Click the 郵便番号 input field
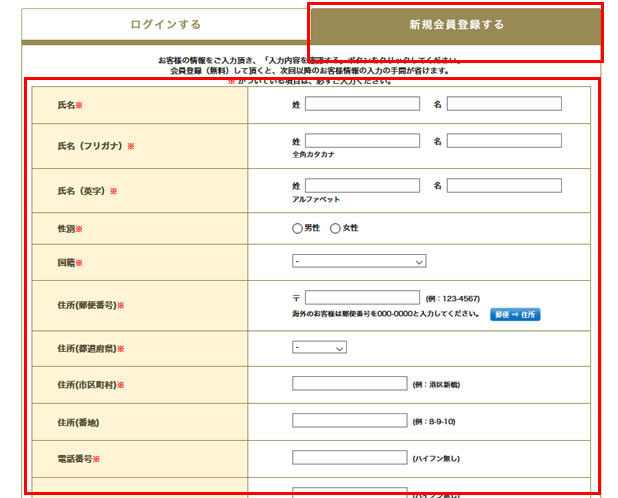 [x=362, y=297]
